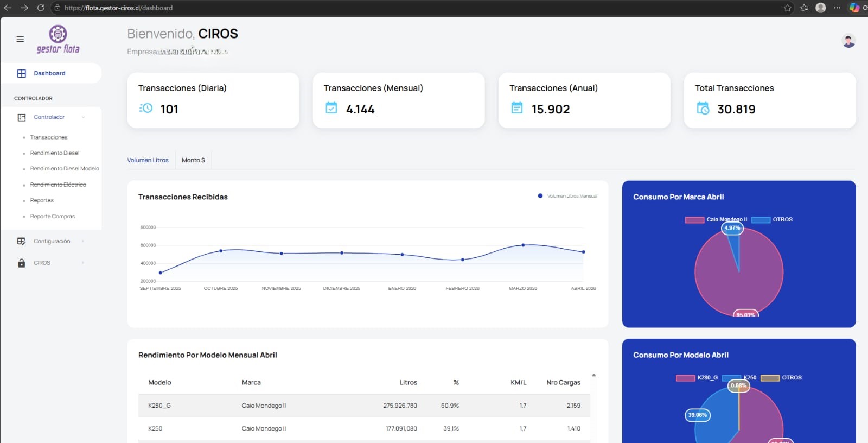Viewport: 868px width, 443px height.
Task: Open the Dashboard menu item
Action: 51,73
